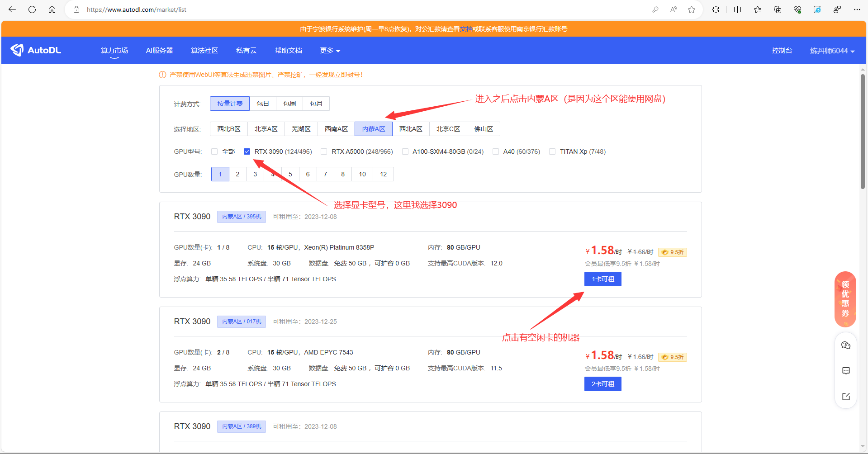Image resolution: width=868 pixels, height=454 pixels.
Task: Select 西北B区 region
Action: click(229, 129)
